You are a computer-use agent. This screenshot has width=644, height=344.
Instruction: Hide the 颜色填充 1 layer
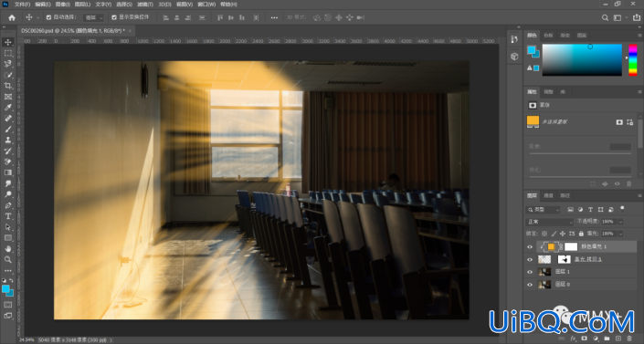tap(530, 246)
